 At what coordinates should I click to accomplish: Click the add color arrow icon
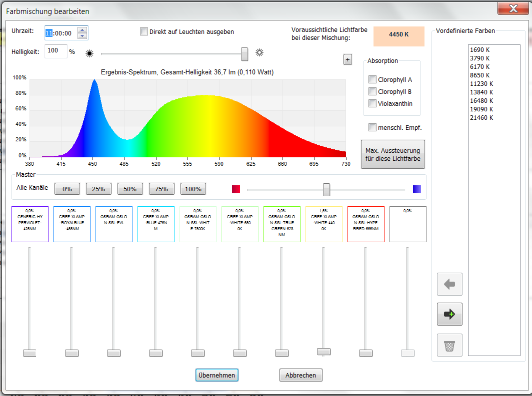click(x=449, y=314)
